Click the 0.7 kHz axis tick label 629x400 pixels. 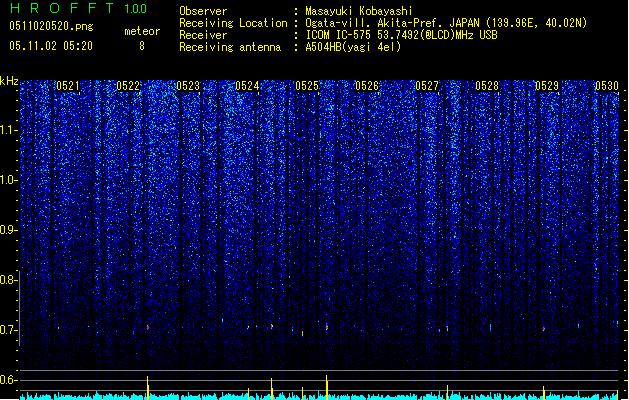tap(9, 330)
